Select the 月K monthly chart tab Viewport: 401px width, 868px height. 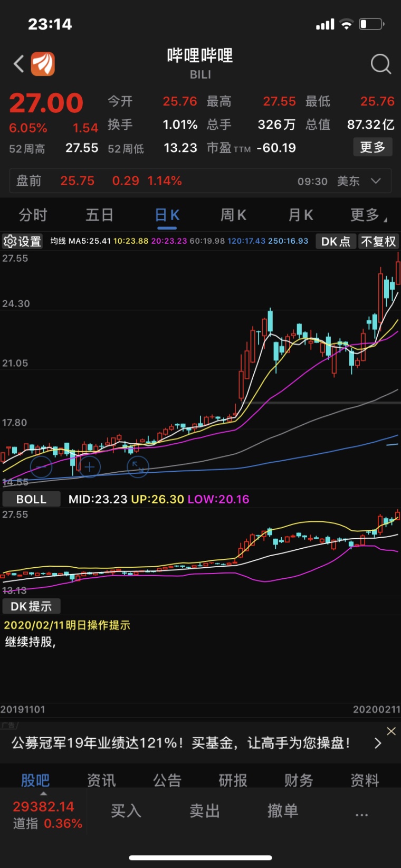(300, 215)
